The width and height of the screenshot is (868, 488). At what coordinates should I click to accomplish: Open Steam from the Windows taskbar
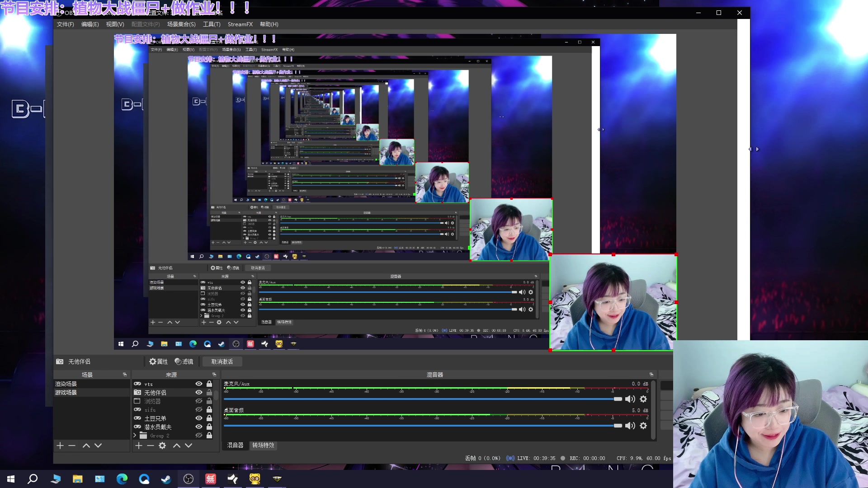[166, 479]
